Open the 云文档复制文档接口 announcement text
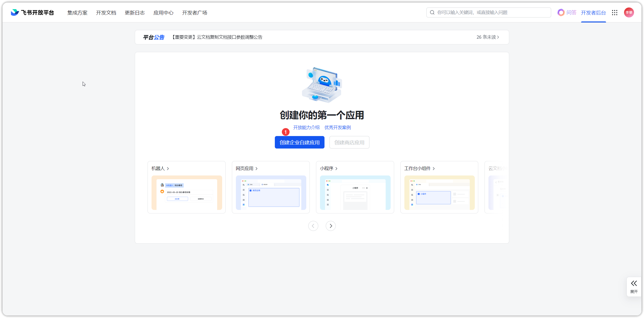This screenshot has width=644, height=318. point(217,37)
